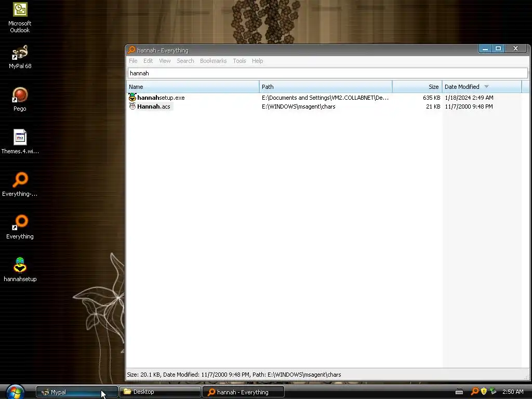Switch to the Desktop taskbar button
532x399 pixels.
point(160,392)
